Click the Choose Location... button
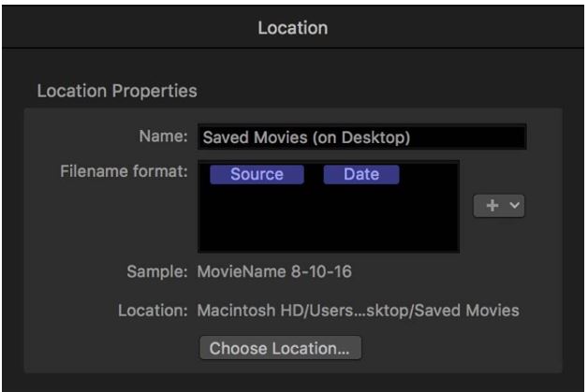Screen dimensions: 588x392 (279, 348)
